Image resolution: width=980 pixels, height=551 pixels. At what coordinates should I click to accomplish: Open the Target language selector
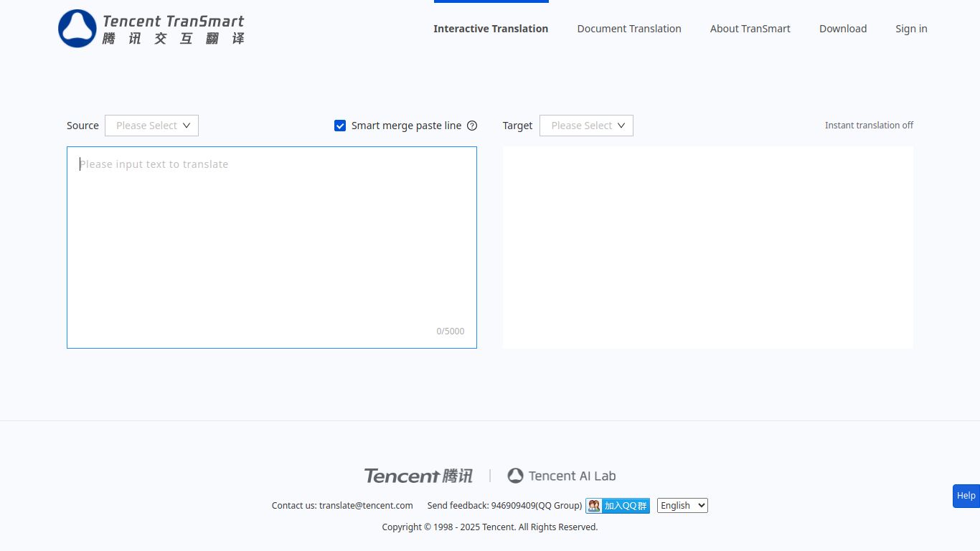(586, 125)
